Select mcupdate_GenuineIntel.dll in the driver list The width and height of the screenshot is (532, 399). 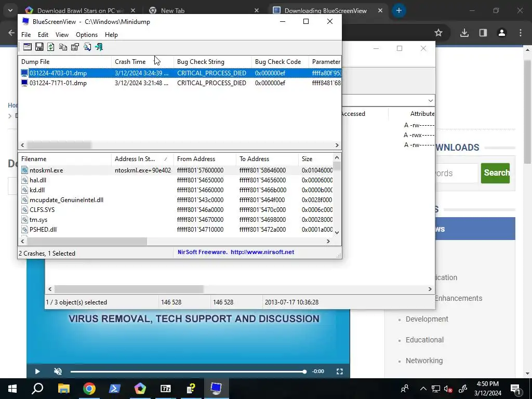[177, 200]
